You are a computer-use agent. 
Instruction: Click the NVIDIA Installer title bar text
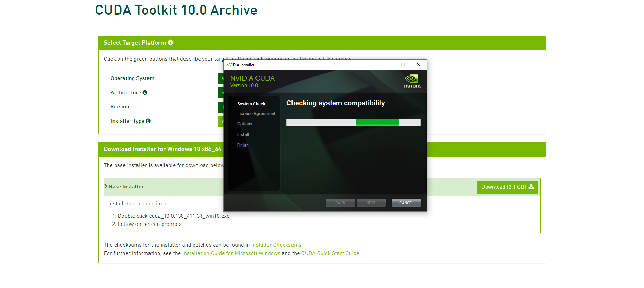[240, 65]
